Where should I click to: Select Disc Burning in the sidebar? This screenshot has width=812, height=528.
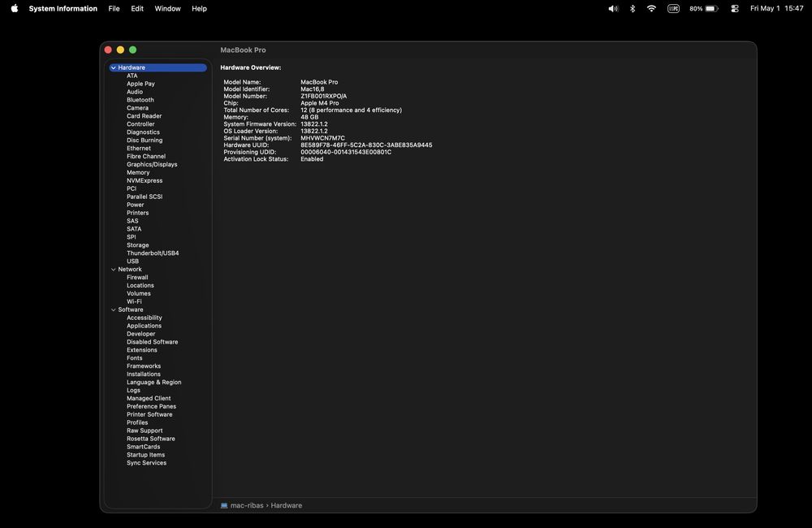(145, 140)
